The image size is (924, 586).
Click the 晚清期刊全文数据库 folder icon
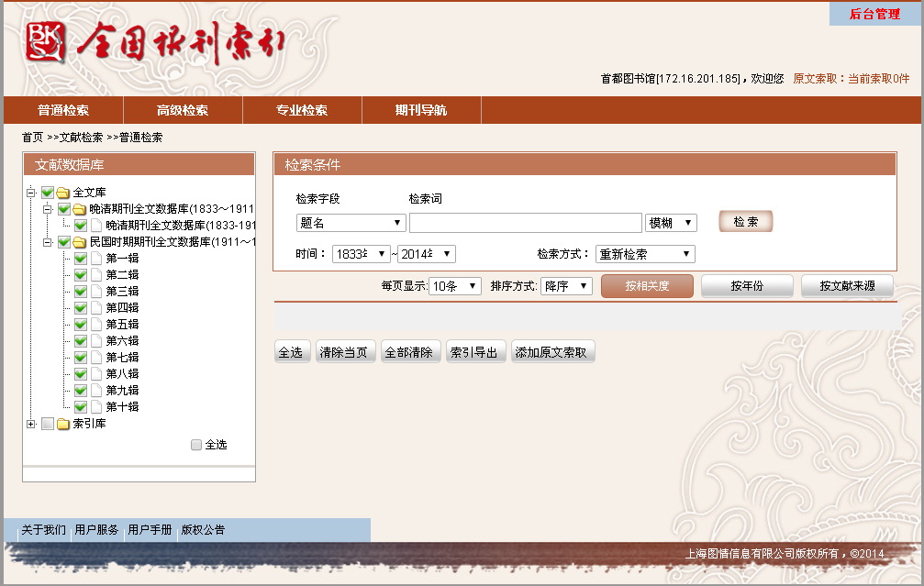tap(80, 209)
